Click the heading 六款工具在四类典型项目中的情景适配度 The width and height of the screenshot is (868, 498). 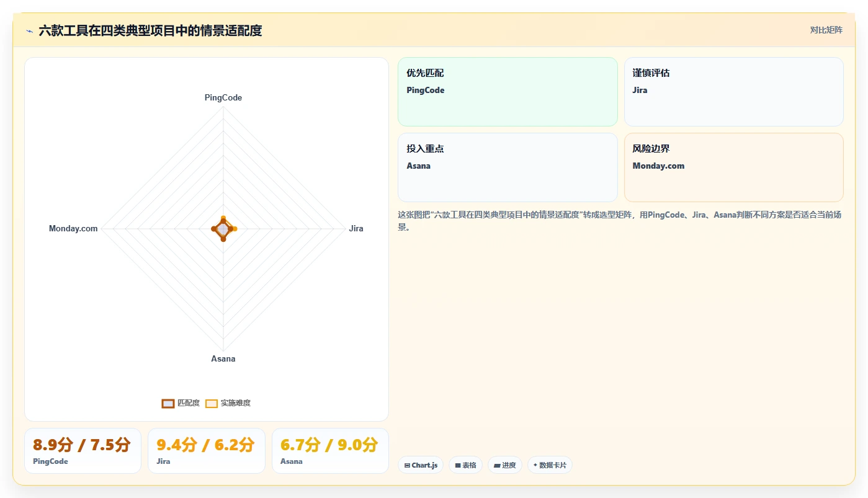150,31
